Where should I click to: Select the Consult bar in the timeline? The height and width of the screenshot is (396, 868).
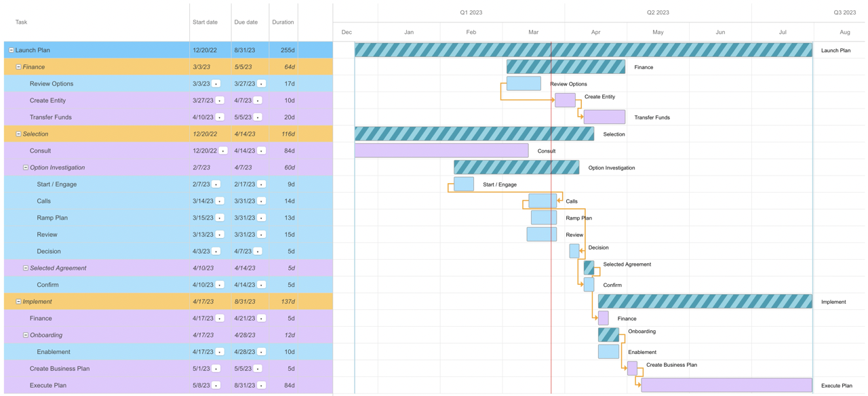coord(441,151)
